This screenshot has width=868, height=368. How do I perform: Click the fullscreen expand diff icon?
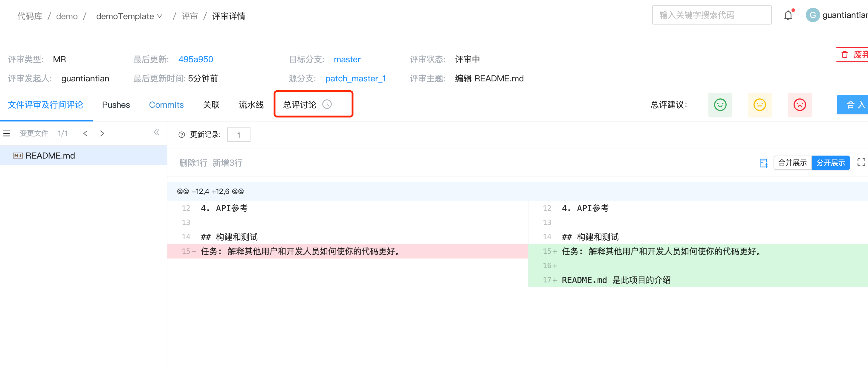click(861, 162)
